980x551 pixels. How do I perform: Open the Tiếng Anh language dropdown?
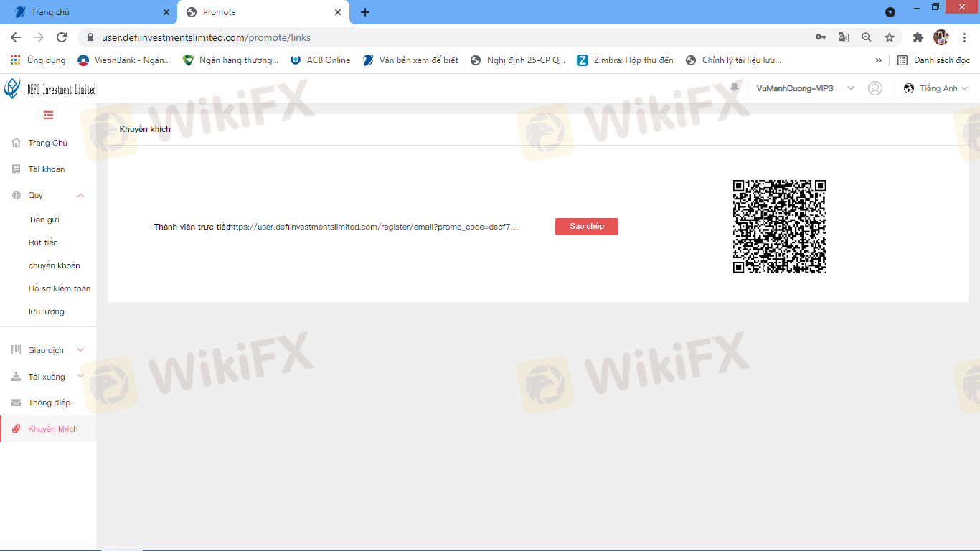click(936, 88)
